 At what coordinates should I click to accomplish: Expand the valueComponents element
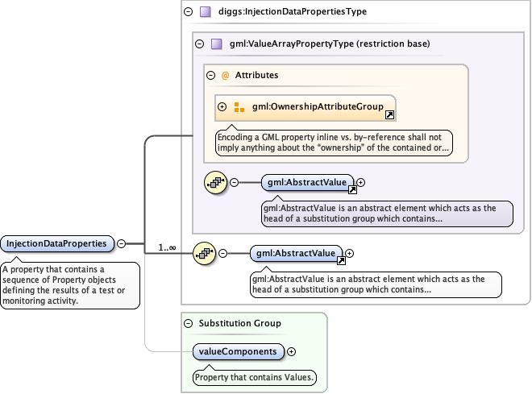point(292,351)
